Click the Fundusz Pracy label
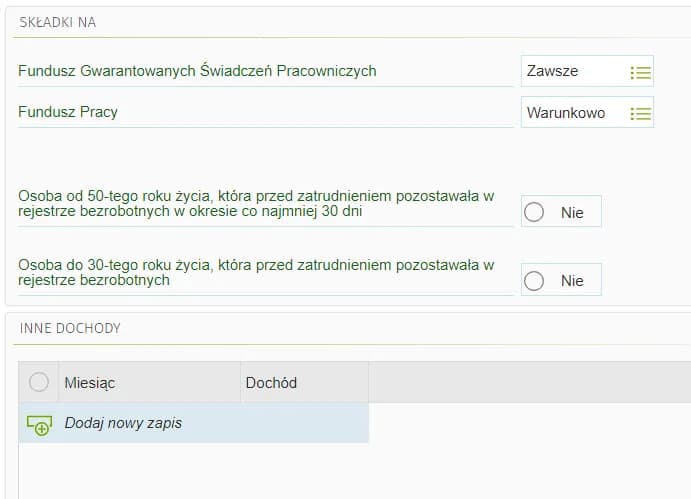 pos(68,112)
